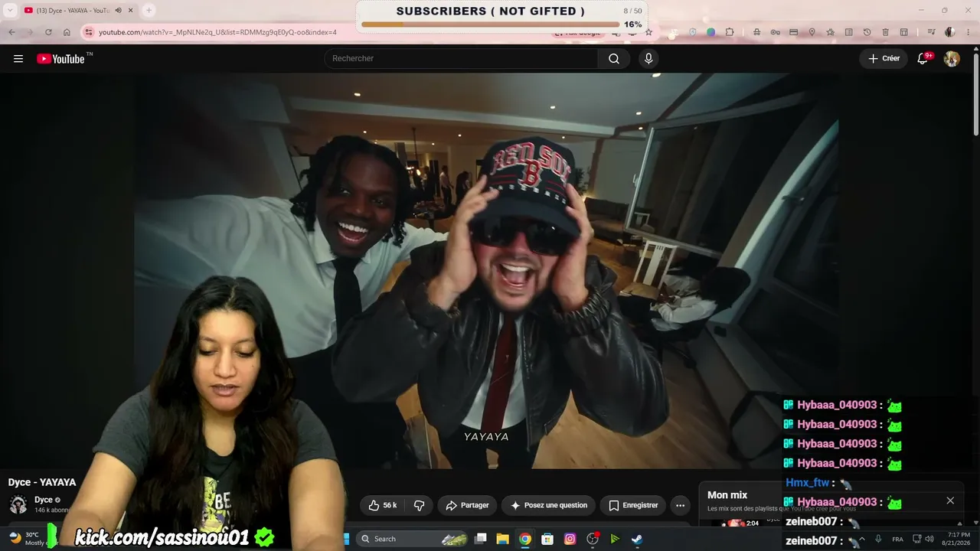Open the location pin toolbar icon
The width and height of the screenshot is (980, 551).
[x=812, y=32]
